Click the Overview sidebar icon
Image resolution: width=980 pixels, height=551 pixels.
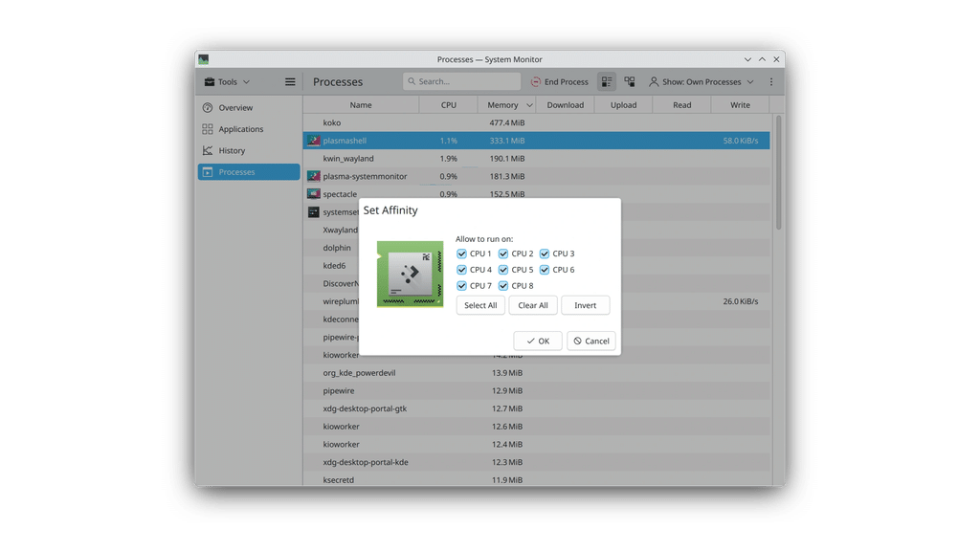[x=208, y=107]
